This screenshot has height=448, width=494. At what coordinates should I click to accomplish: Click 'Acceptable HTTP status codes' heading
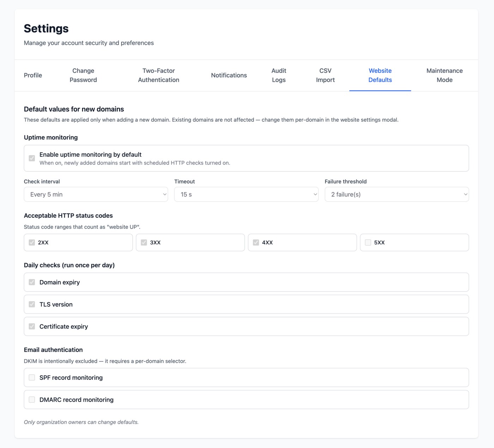pyautogui.click(x=68, y=216)
